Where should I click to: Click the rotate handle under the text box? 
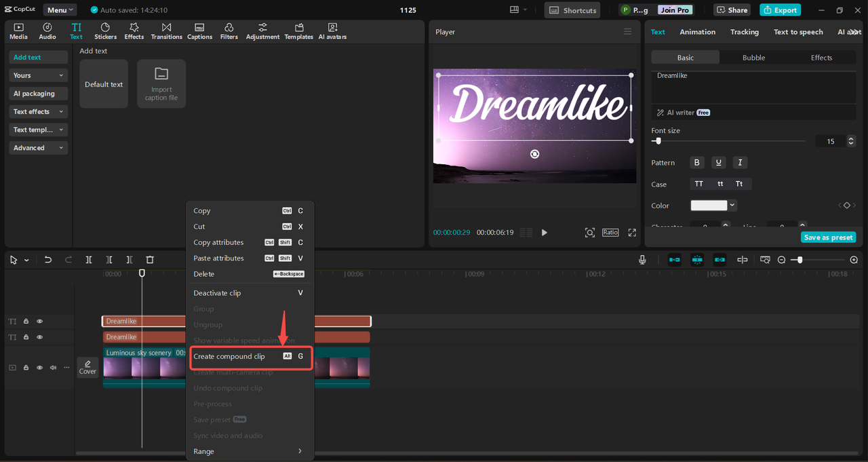(534, 154)
